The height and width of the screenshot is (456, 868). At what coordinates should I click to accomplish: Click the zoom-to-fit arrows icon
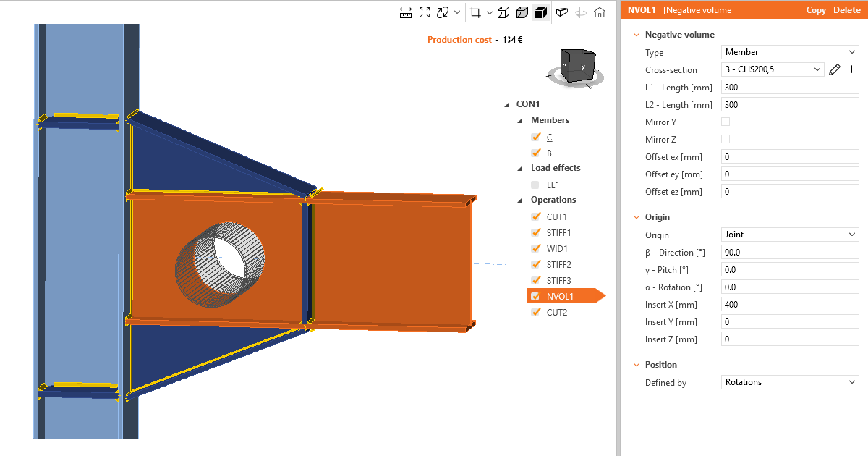point(425,12)
